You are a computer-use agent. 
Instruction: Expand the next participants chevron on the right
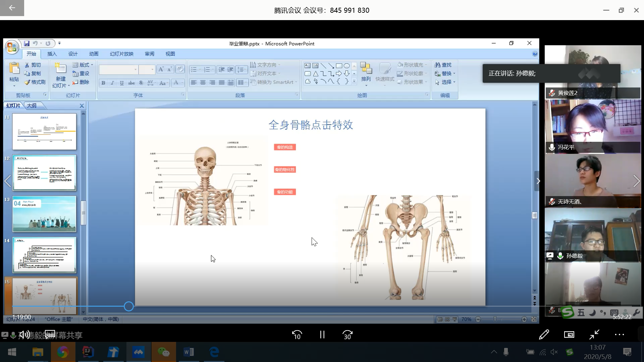pyautogui.click(x=636, y=181)
